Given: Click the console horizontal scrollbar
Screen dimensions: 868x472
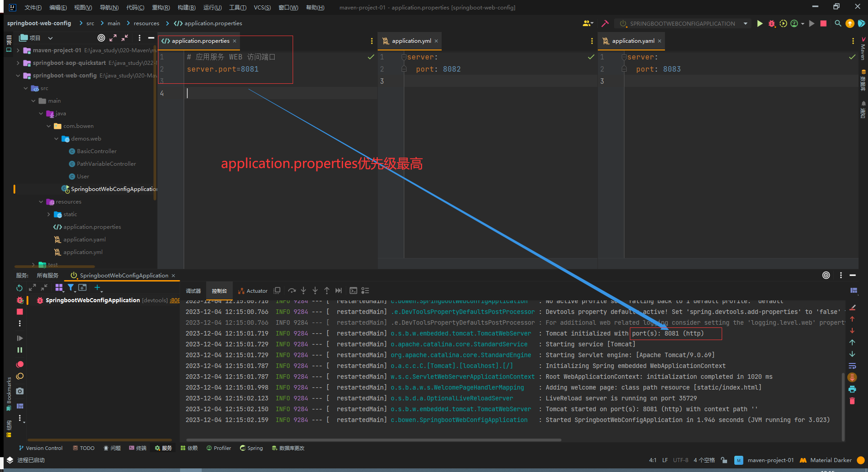Looking at the screenshot, I should (374, 440).
